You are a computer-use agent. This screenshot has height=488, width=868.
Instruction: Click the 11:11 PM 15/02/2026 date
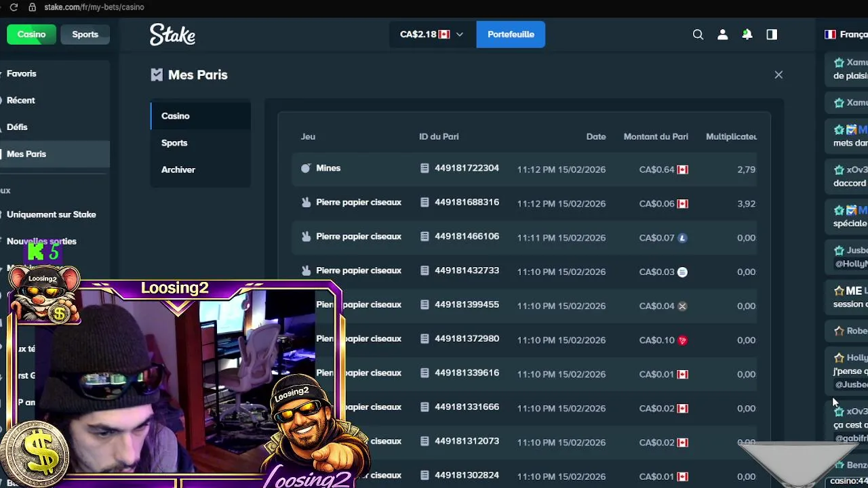click(x=561, y=238)
